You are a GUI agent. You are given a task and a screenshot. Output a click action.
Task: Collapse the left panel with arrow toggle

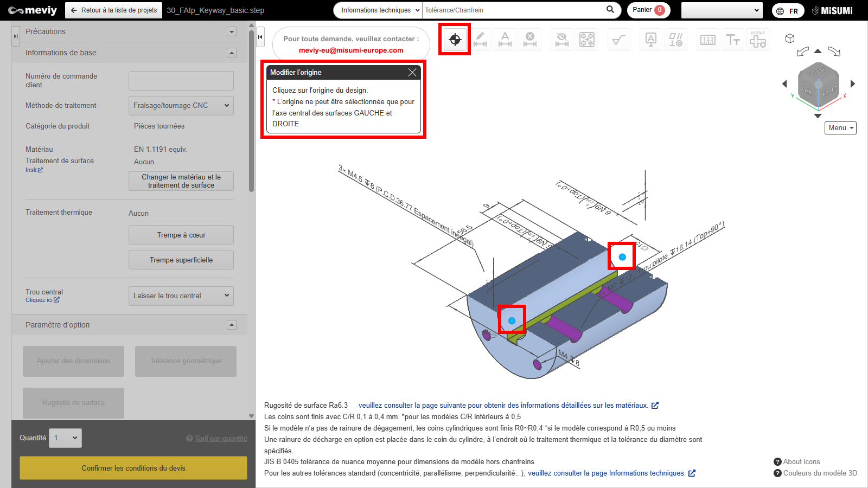[x=260, y=37]
